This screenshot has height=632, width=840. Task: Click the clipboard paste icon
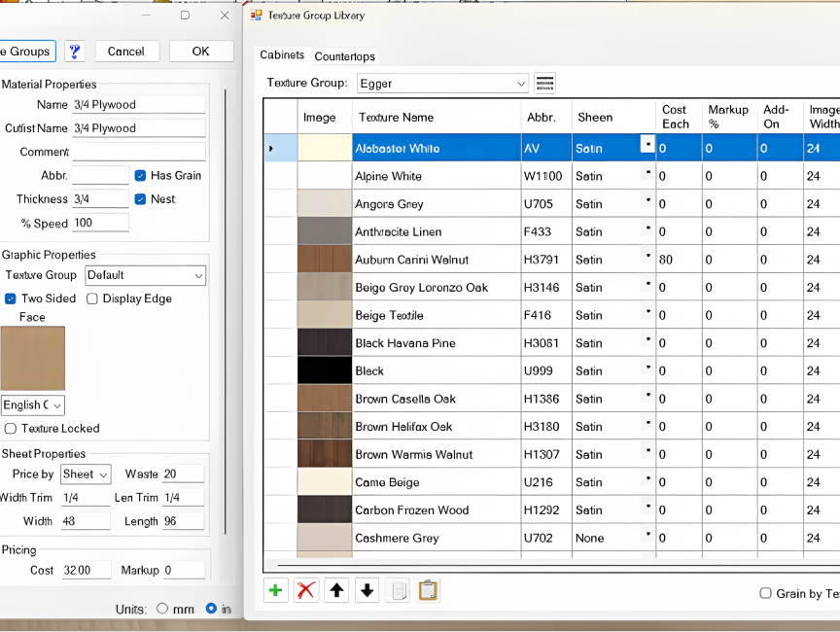pos(428,590)
